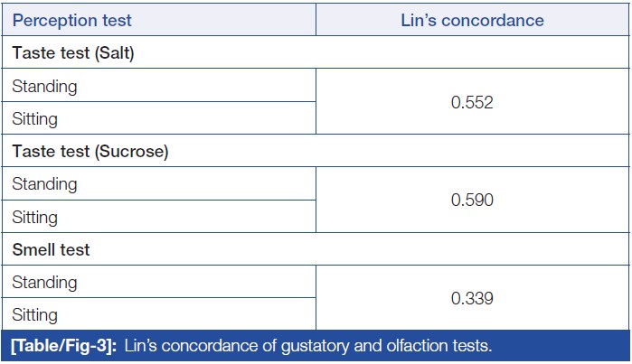Click 'Sitting' under Smell test
The width and height of the screenshot is (632, 364).
point(35,315)
